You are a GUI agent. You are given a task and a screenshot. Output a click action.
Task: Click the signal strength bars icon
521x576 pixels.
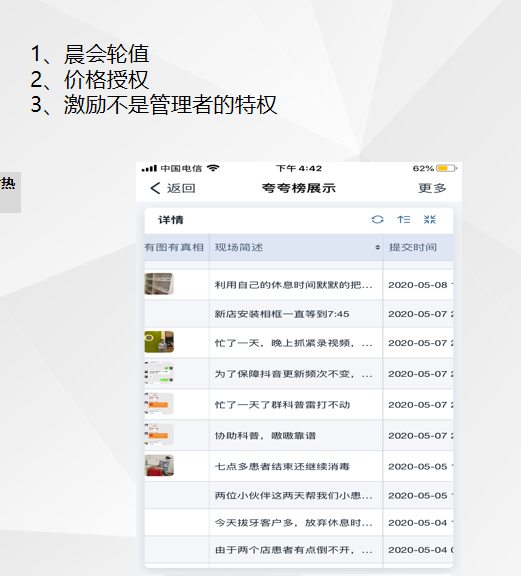(x=149, y=168)
